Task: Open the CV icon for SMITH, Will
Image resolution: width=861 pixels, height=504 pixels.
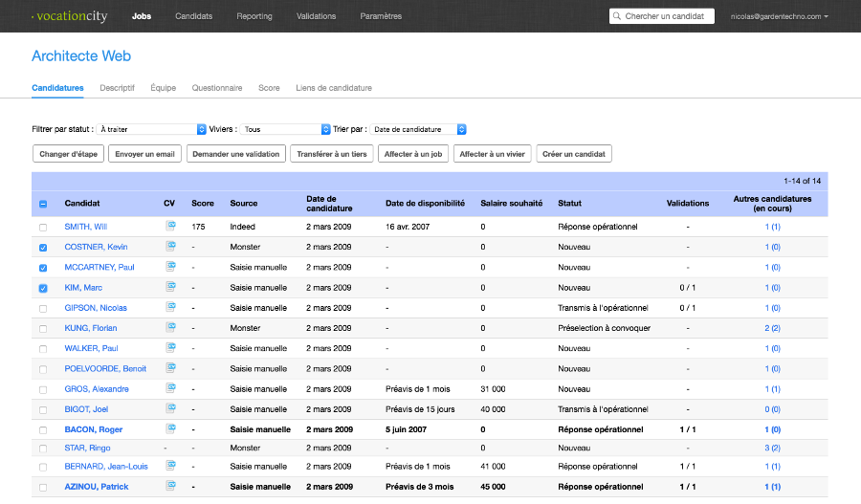Action: coord(170,227)
